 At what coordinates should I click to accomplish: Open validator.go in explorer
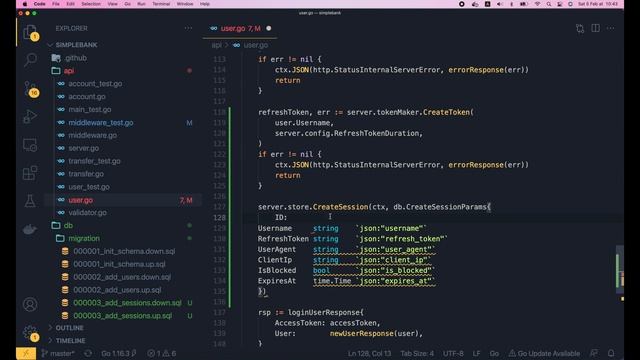tap(87, 213)
